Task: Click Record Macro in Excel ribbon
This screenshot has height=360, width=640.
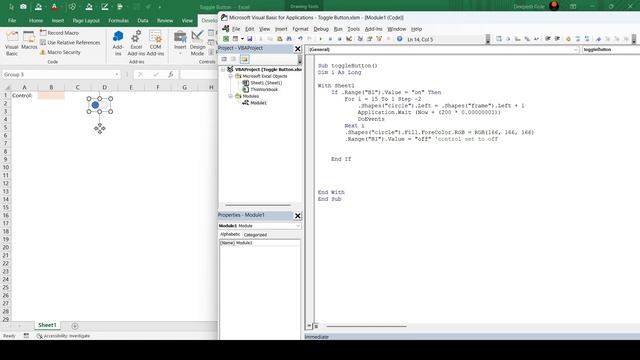Action: [59, 33]
